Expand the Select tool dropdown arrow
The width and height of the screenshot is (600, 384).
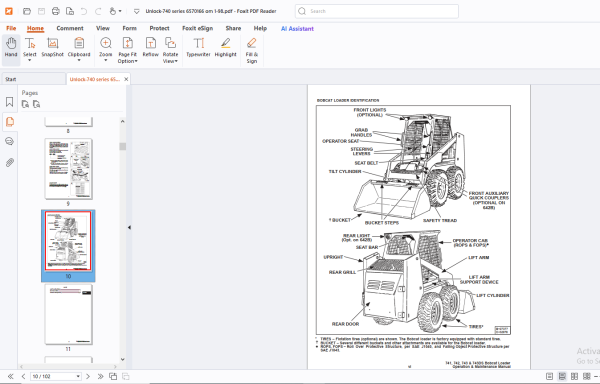[29, 60]
